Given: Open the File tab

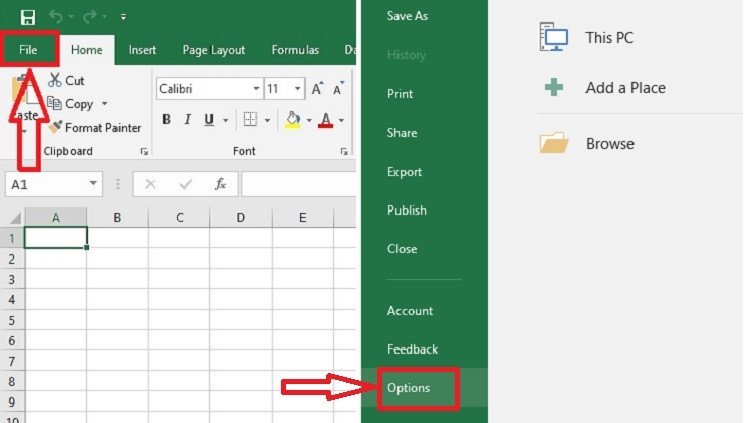Looking at the screenshot, I should pyautogui.click(x=28, y=50).
